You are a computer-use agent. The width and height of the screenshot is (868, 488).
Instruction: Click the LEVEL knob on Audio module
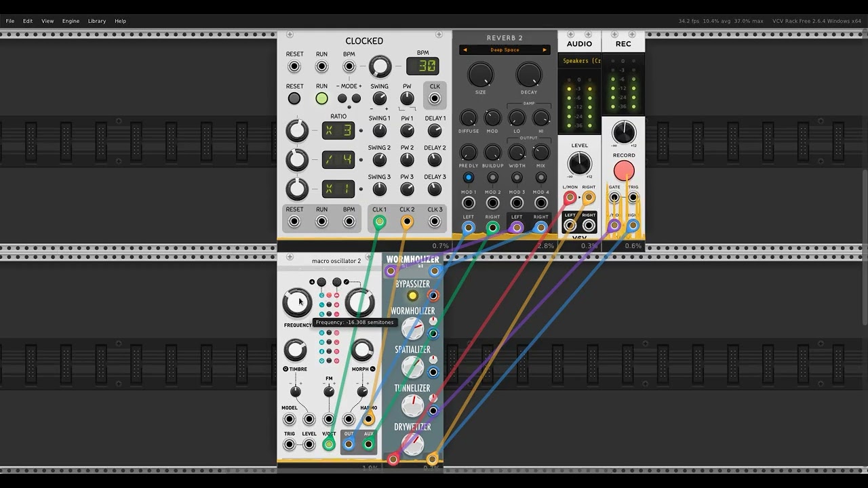click(579, 163)
